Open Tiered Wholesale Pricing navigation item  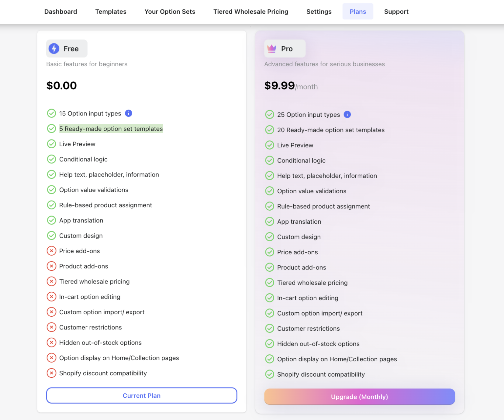click(x=250, y=11)
